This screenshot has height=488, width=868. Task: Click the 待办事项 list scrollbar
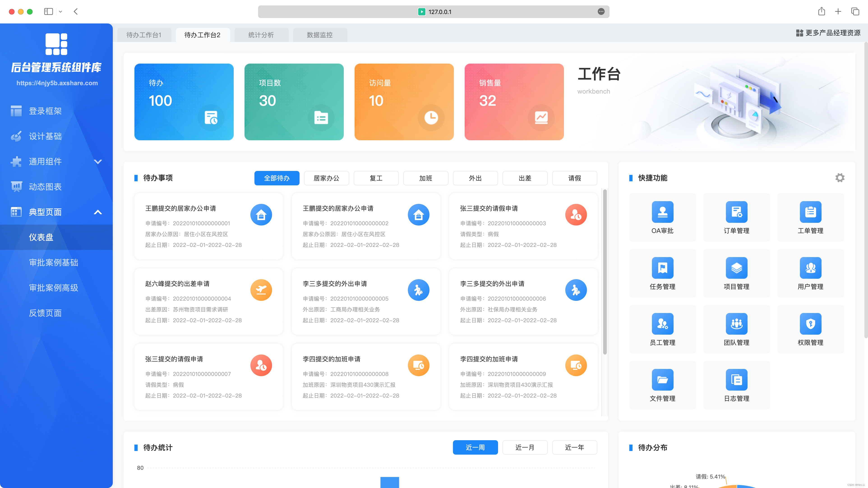pos(605,272)
